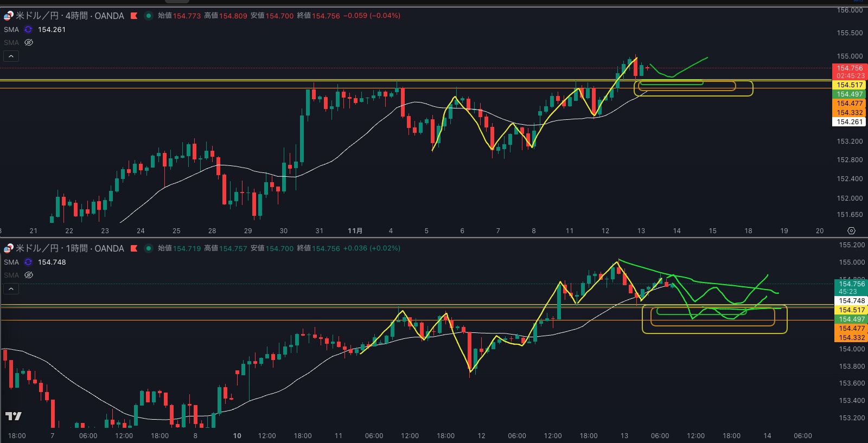The width and height of the screenshot is (868, 443).
Task: Click the red flag icon on the 4-hour chart
Action: (134, 16)
